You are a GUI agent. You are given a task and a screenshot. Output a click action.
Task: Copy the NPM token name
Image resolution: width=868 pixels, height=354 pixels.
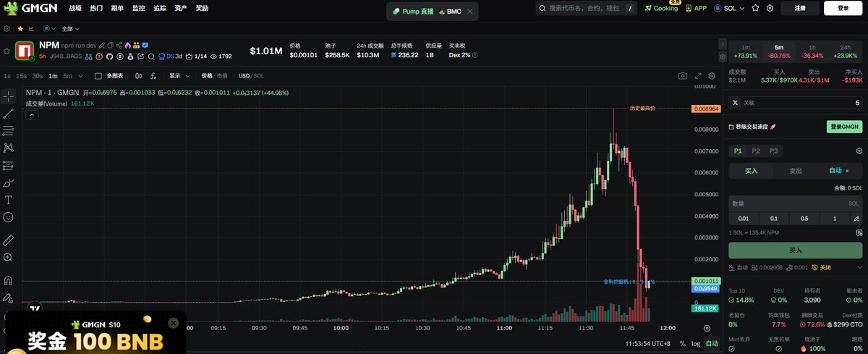pyautogui.click(x=110, y=46)
